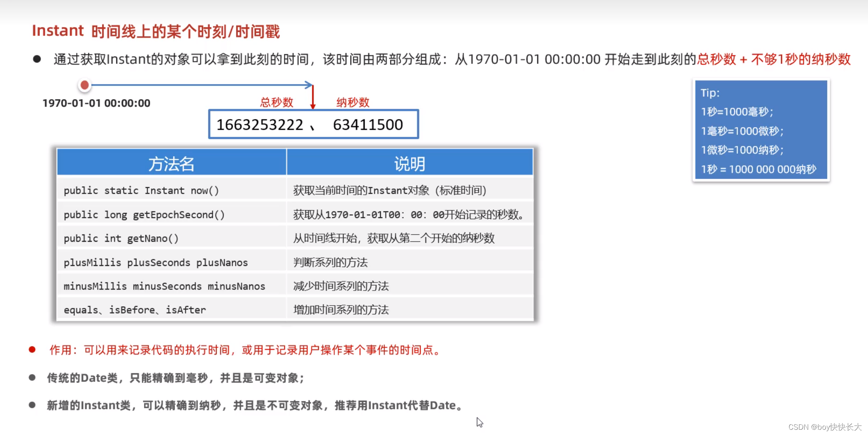
Task: Click the red label 纳秒数 above the box
Action: tap(353, 102)
